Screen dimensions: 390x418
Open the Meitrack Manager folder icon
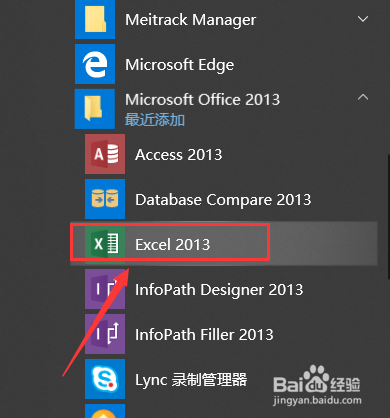95,19
